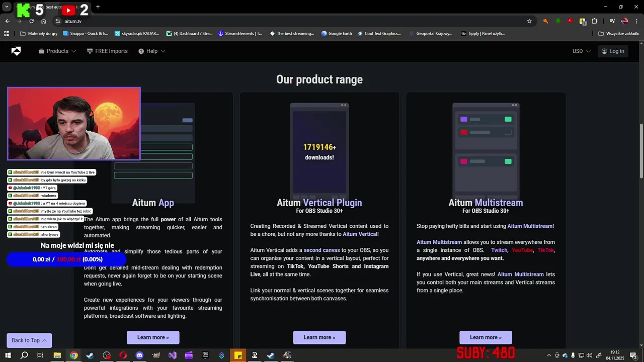The height and width of the screenshot is (362, 644).
Task: Click the Vertical Plugin downloads counter image
Action: [x=319, y=151]
